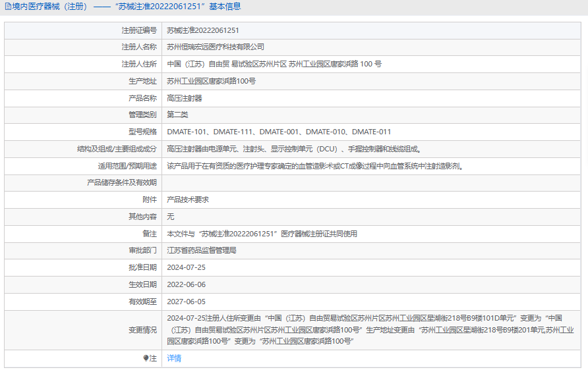Image resolution: width=588 pixels, height=372 pixels.
Task: Click the lightbulb icon beside 注
Action: click(146, 358)
